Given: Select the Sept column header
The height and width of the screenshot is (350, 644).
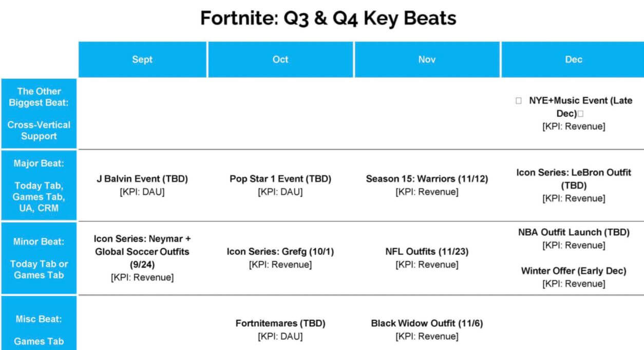Looking at the screenshot, I should pyautogui.click(x=142, y=60).
